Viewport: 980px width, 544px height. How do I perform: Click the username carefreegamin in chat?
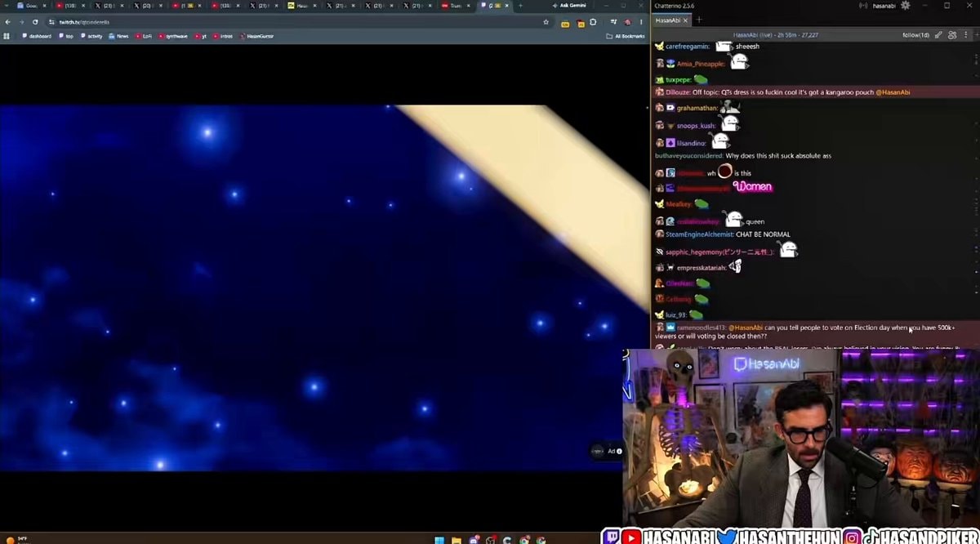coord(688,47)
